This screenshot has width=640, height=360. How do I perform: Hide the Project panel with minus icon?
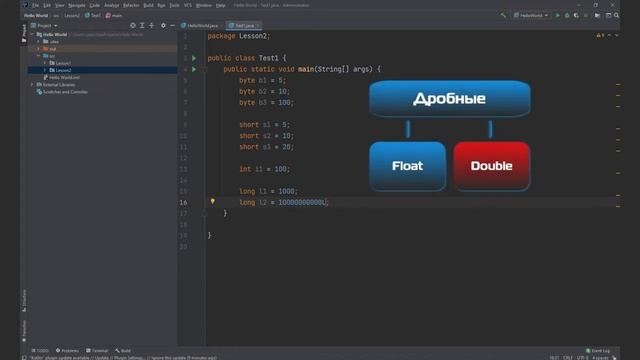pyautogui.click(x=172, y=25)
